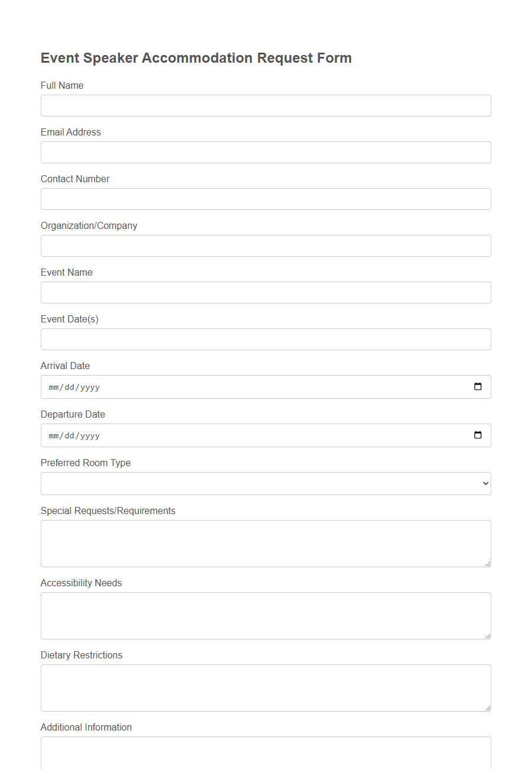Open the Arrival Date calendar picker icon
Viewport: 532px width, 769px height.
coord(478,387)
